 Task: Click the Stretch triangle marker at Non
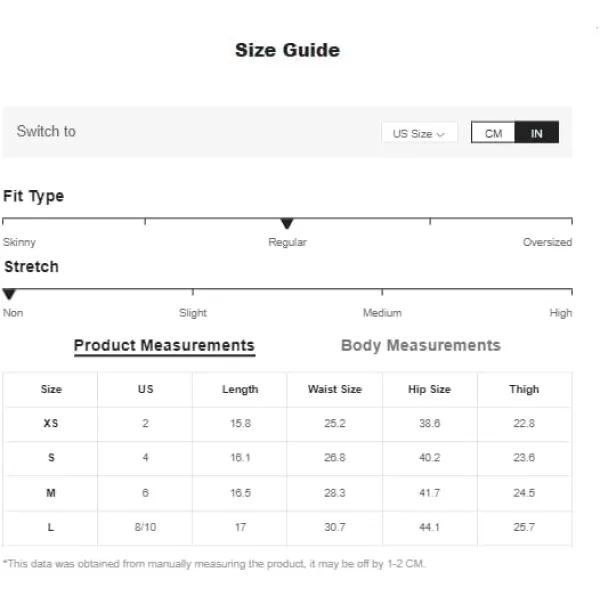pyautogui.click(x=9, y=294)
